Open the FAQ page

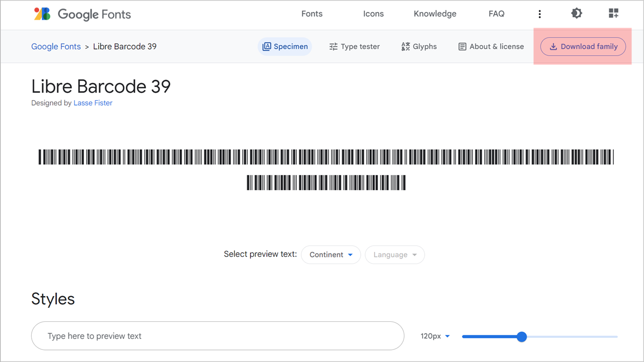click(497, 14)
